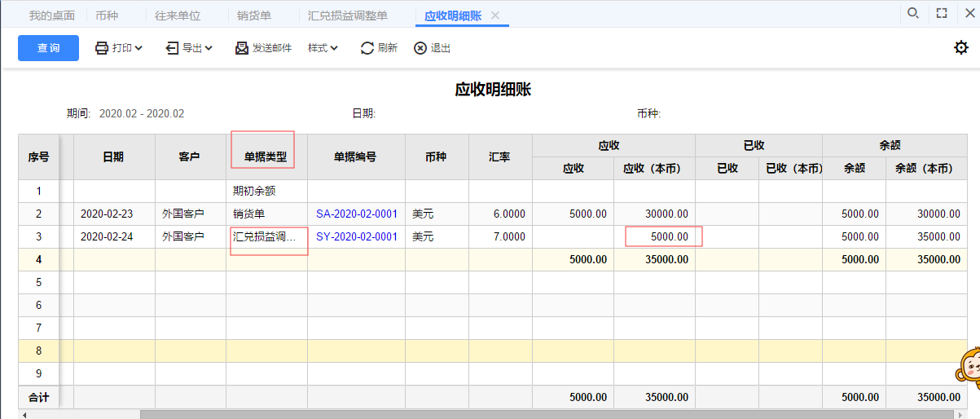Click the search magnifier icon
This screenshot has width=980, height=419.
point(913,13)
